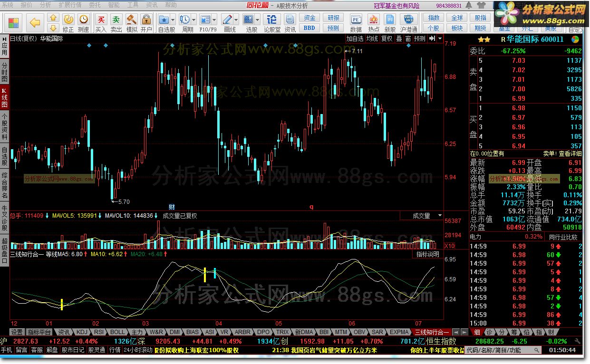Click the wrench settings icon in index bar
The width and height of the screenshot is (590, 364).
(x=578, y=341)
